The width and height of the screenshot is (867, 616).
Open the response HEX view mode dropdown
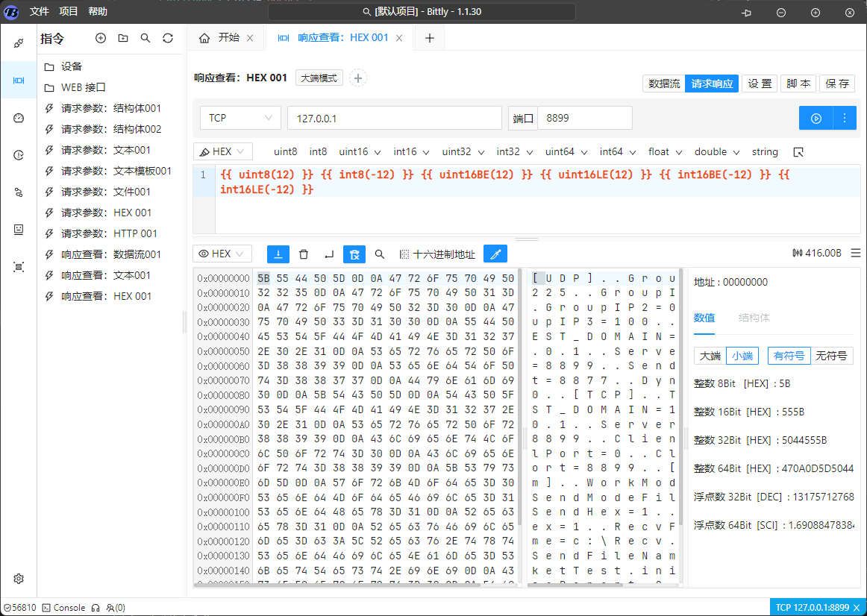(222, 254)
